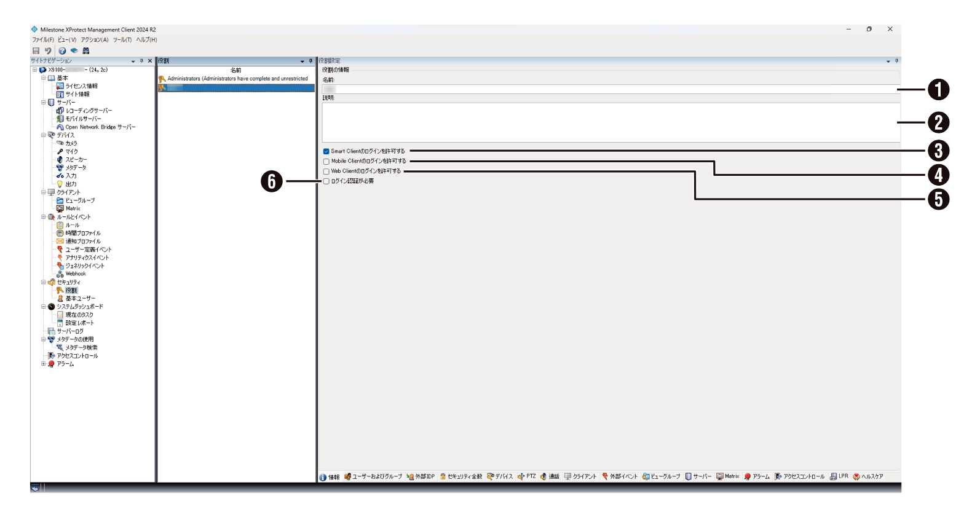Select カメラ in the デバイス tree
The width and height of the screenshot is (980, 517).
pyautogui.click(x=71, y=143)
